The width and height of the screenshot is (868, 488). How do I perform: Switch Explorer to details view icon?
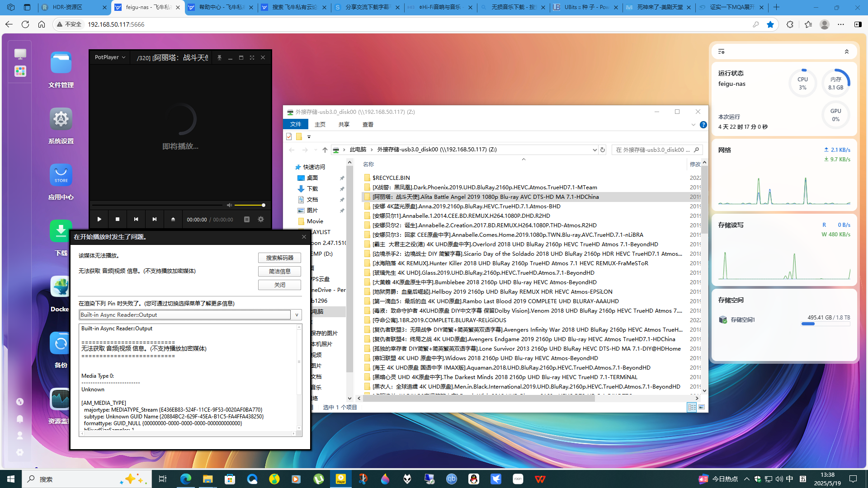coord(692,407)
